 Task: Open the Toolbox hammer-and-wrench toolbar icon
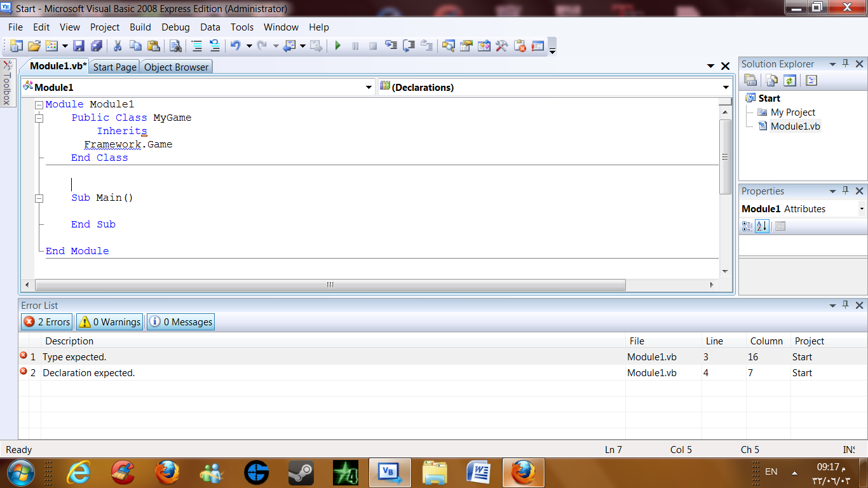click(x=502, y=46)
